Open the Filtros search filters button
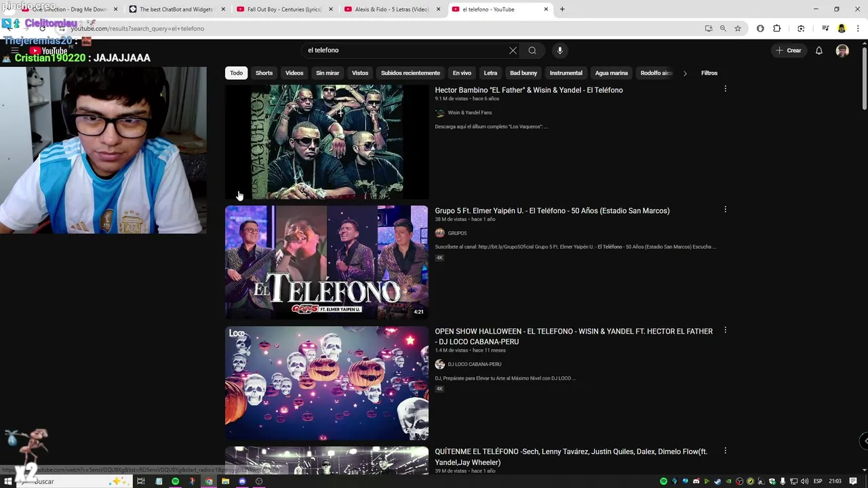The image size is (868, 488). tap(709, 73)
